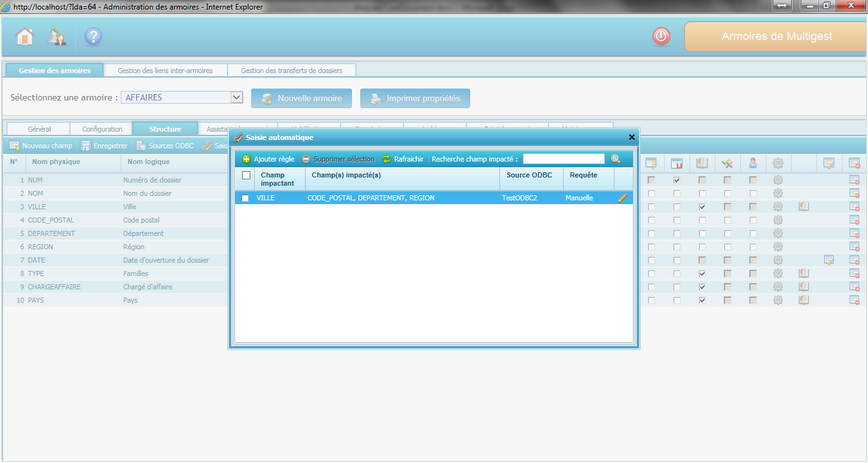
Task: Switch to Gestion des liens inter-armoires tab
Action: pos(165,71)
